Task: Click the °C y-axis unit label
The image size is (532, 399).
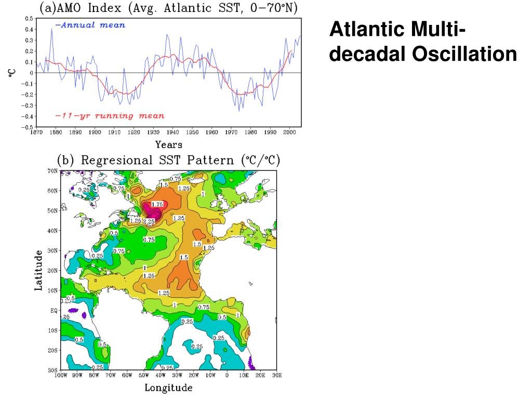Action: (x=12, y=73)
